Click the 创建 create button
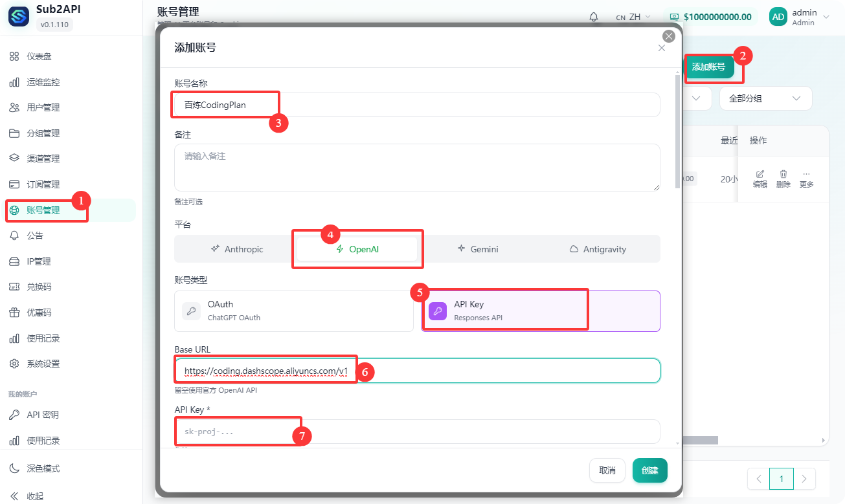 click(649, 470)
